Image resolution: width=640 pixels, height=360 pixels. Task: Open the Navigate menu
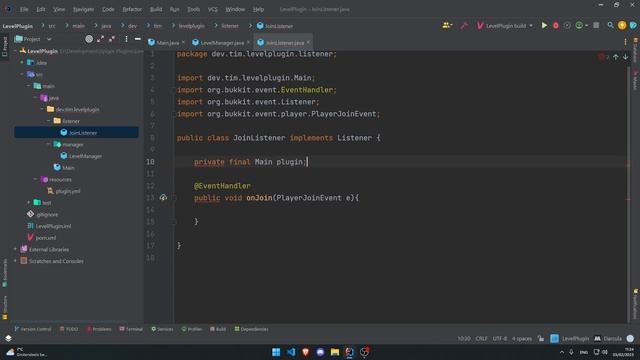click(83, 9)
